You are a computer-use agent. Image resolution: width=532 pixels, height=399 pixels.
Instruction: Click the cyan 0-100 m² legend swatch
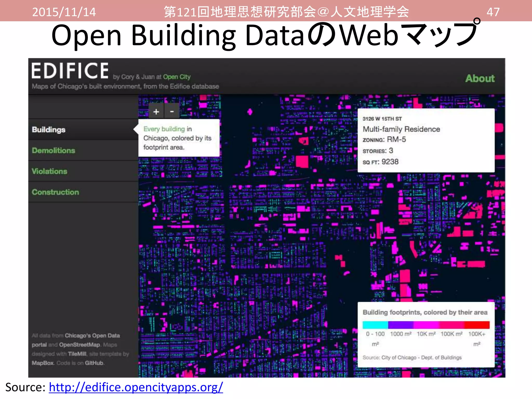tap(375, 325)
